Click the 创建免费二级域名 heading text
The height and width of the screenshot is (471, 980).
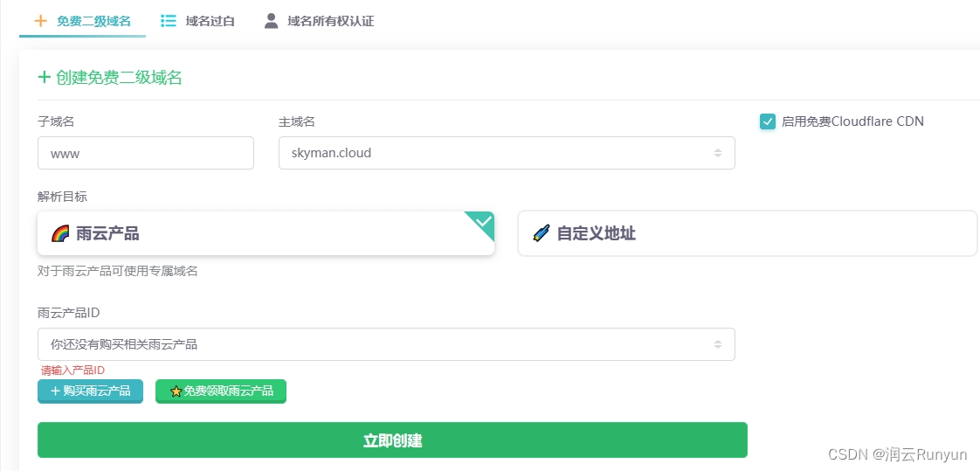(x=119, y=78)
